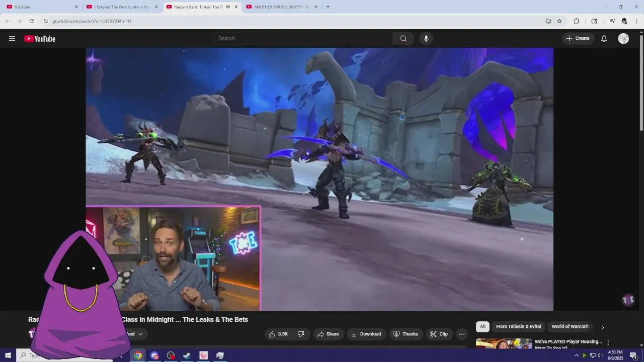The image size is (644, 362).
Task: Open Chrome three-dot menu
Action: 636,21
